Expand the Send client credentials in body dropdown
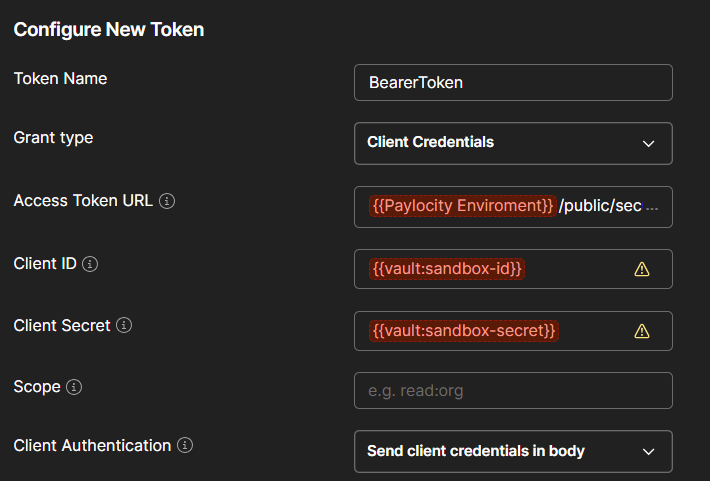Image resolution: width=710 pixels, height=481 pixels. coord(512,451)
